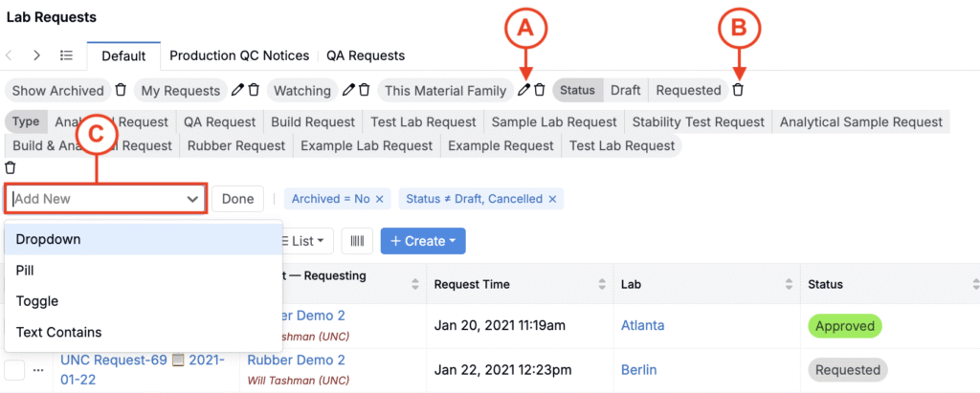Expand the Add New combo box
The image size is (980, 393).
[x=192, y=199]
